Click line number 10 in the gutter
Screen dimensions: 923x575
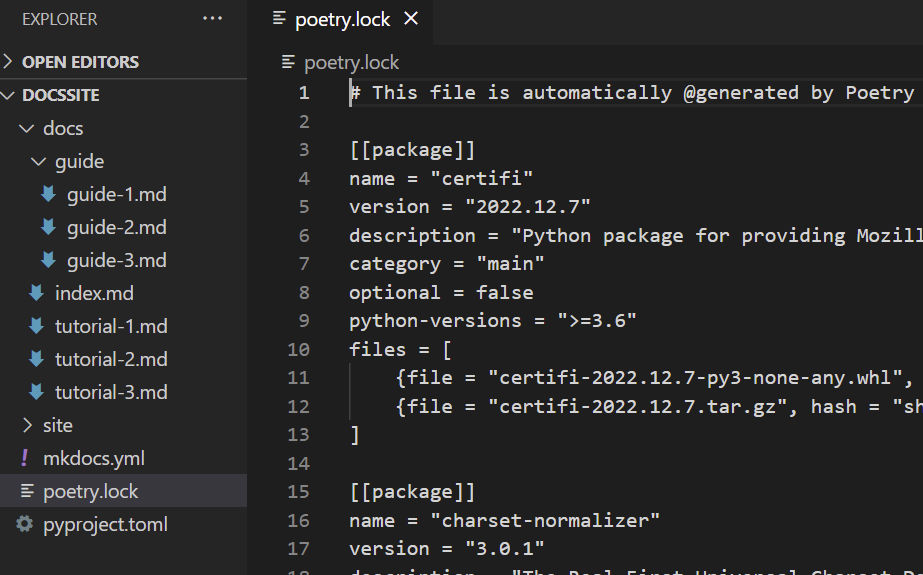click(x=298, y=350)
